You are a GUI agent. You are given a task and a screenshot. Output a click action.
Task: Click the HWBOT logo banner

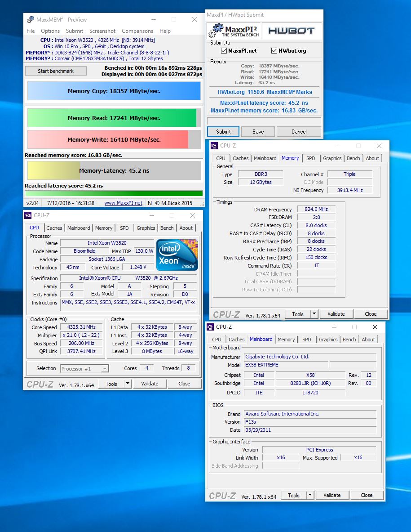pyautogui.click(x=292, y=31)
